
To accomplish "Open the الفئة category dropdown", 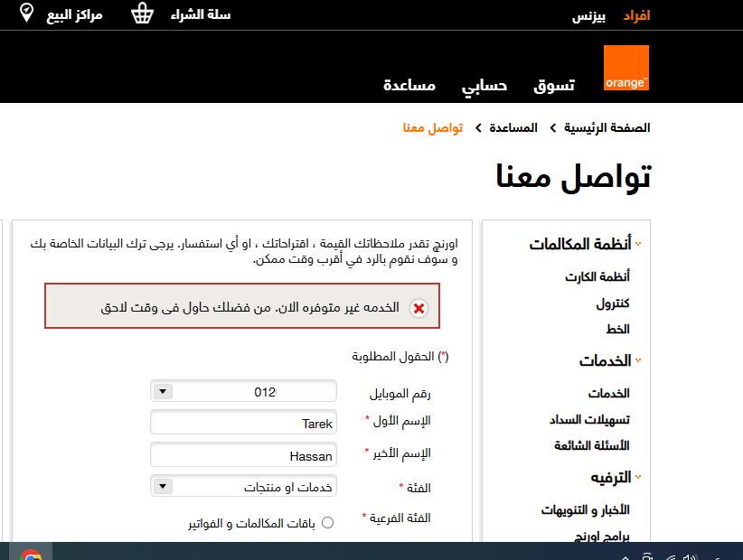I will click(x=243, y=486).
